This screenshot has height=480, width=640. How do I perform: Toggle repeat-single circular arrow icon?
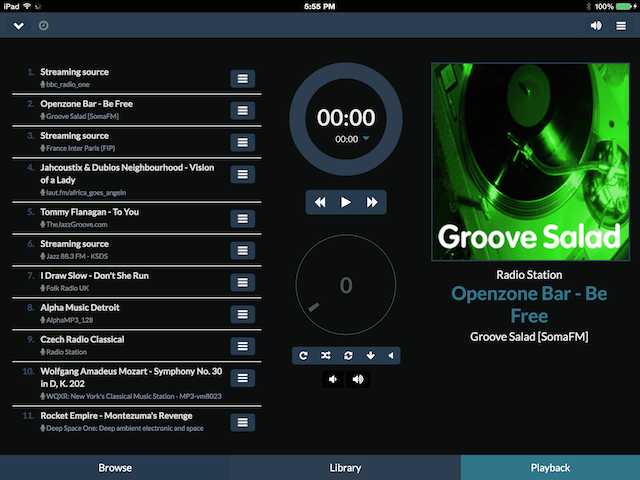point(303,356)
